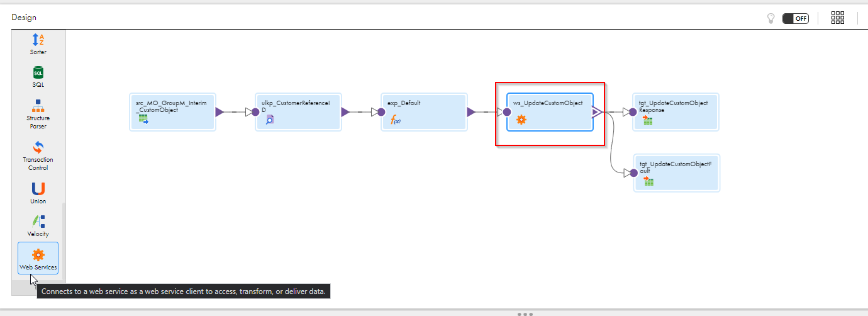The width and height of the screenshot is (868, 316).
Task: Select tgt_UpdateCustomObjectResponse target node
Action: click(x=676, y=112)
